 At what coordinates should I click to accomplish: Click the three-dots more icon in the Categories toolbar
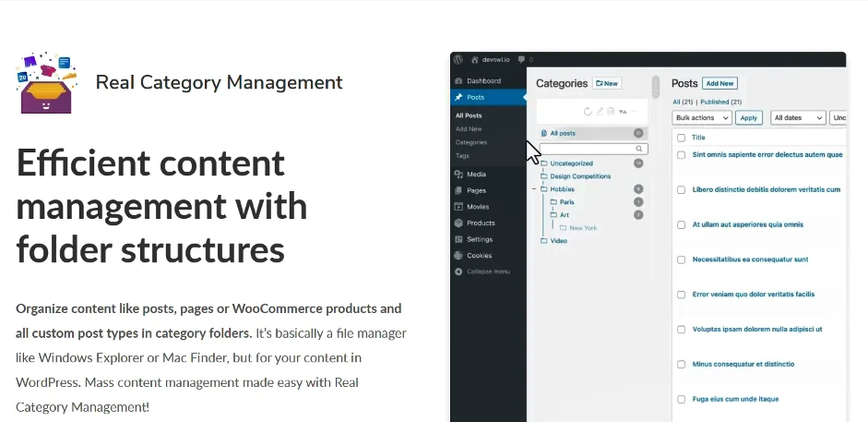click(x=635, y=112)
